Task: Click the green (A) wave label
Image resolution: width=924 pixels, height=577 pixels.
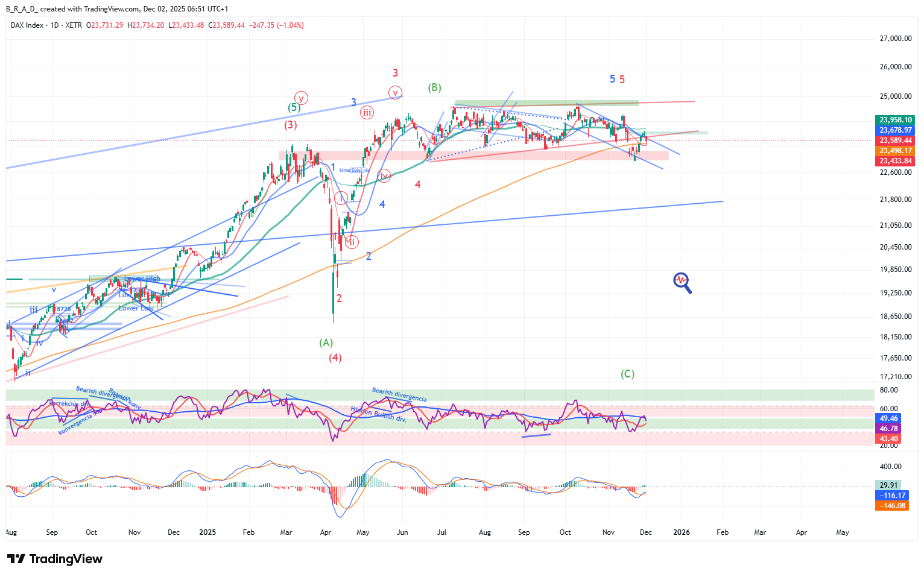Action: (x=326, y=342)
